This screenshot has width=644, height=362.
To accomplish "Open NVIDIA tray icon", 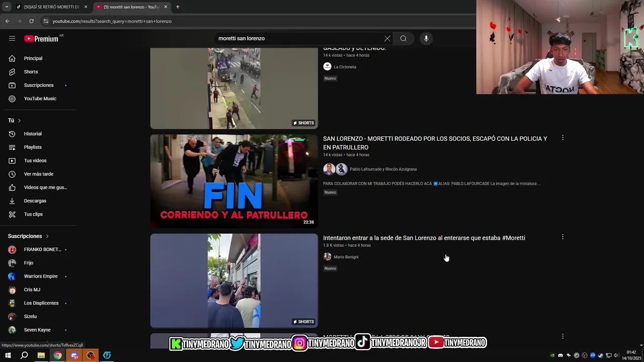I will (552, 355).
